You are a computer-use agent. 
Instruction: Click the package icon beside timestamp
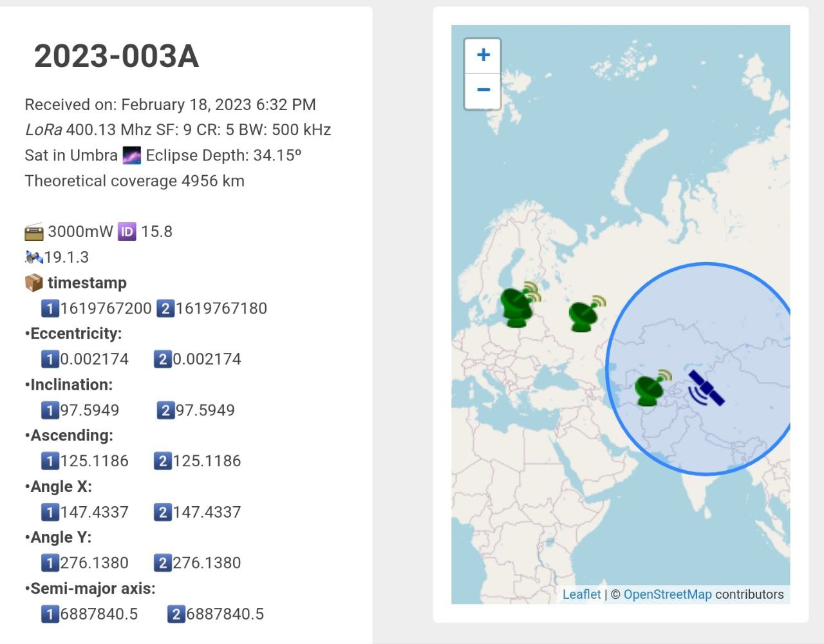tap(33, 283)
